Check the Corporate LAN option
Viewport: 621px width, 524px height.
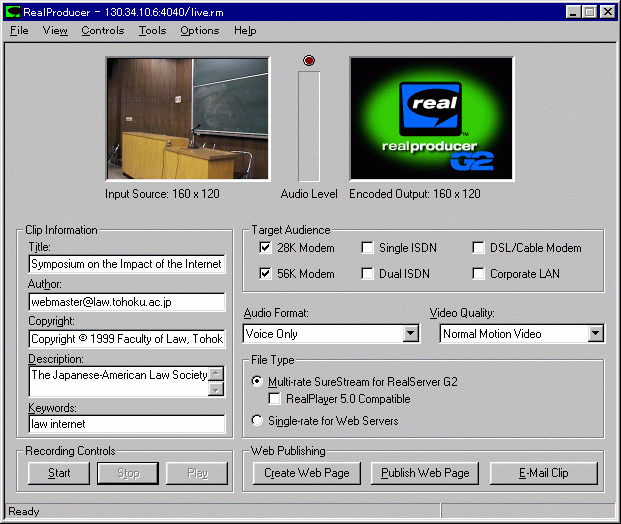478,274
